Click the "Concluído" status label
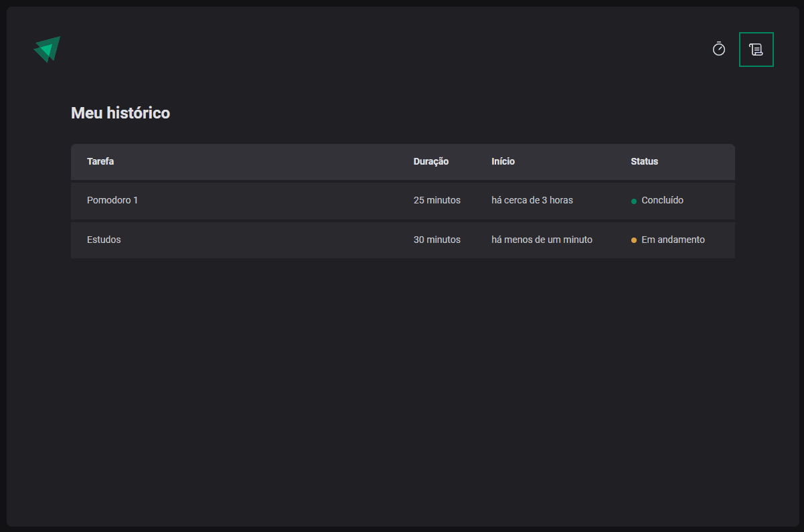Screen dimensions: 804x532 [662, 200]
